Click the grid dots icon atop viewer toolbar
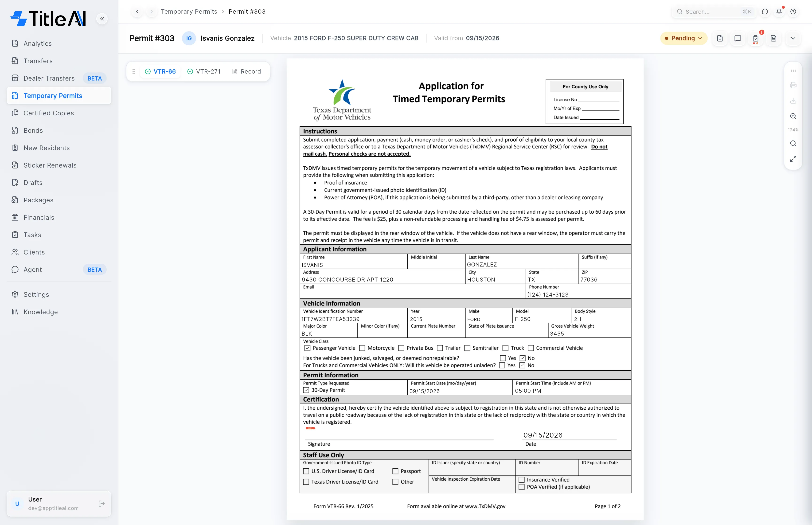 [x=793, y=71]
